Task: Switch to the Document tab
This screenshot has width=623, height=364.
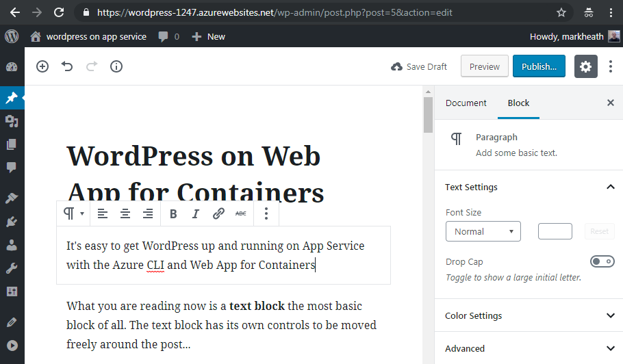Action: tap(466, 103)
